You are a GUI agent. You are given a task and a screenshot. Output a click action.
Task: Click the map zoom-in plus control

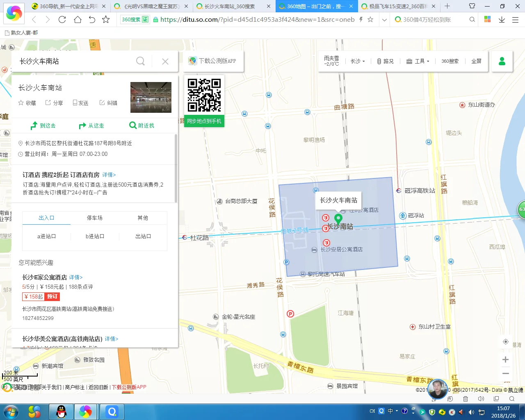[505, 359]
